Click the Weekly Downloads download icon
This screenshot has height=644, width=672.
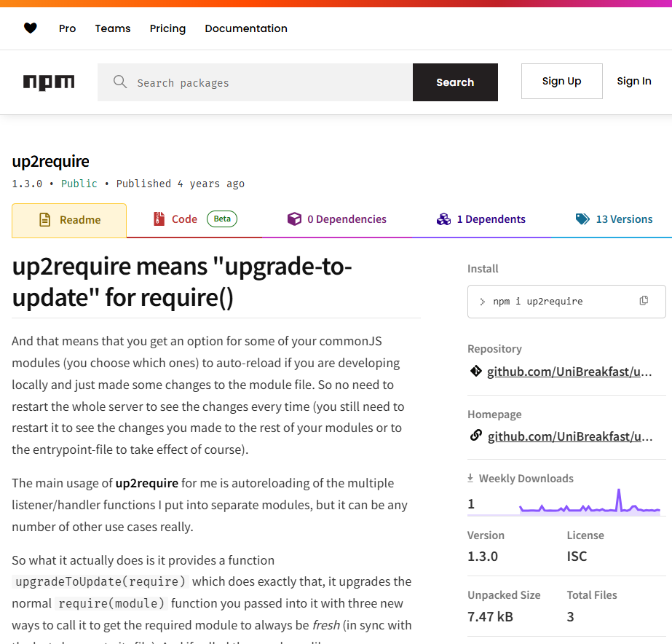(470, 478)
